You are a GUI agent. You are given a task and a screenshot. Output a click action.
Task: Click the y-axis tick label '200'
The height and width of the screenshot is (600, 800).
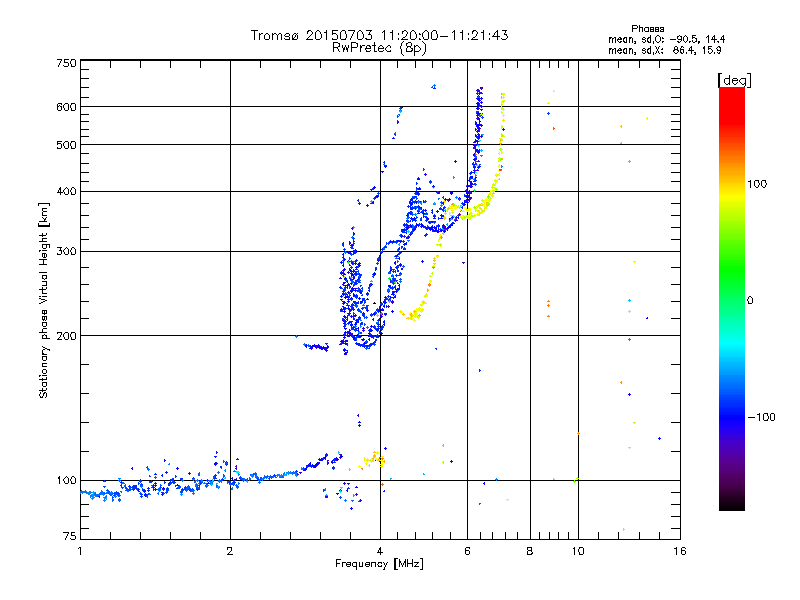(67, 336)
